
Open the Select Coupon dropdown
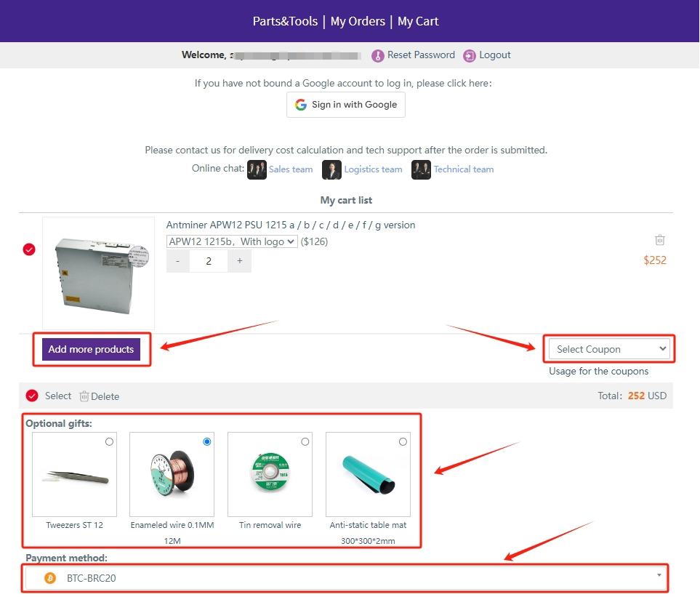click(x=611, y=349)
